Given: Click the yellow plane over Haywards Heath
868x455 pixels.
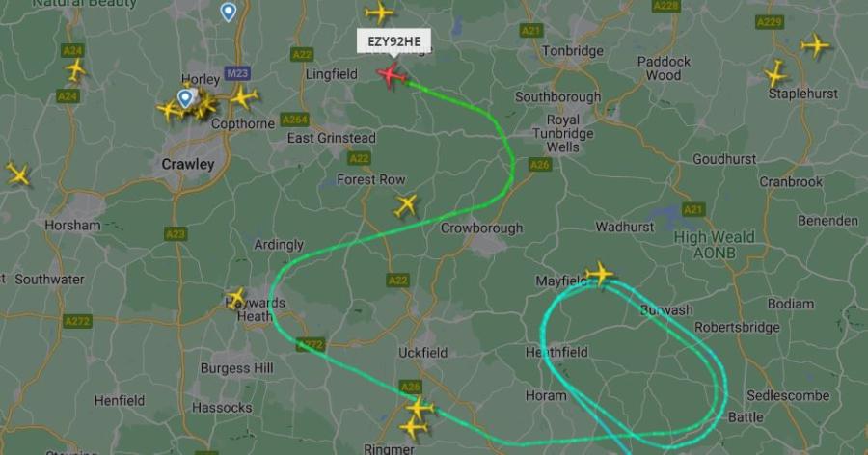Looking at the screenshot, I should click(236, 298).
